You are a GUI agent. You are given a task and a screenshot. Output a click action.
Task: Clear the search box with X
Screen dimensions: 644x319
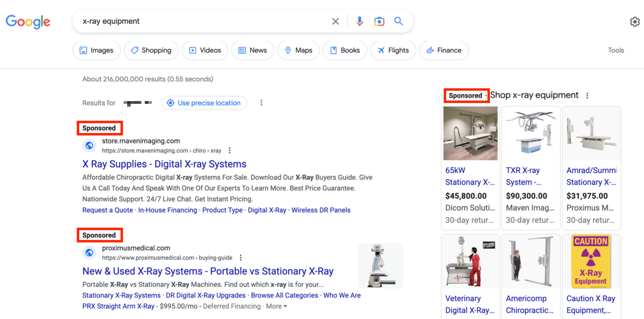335,21
